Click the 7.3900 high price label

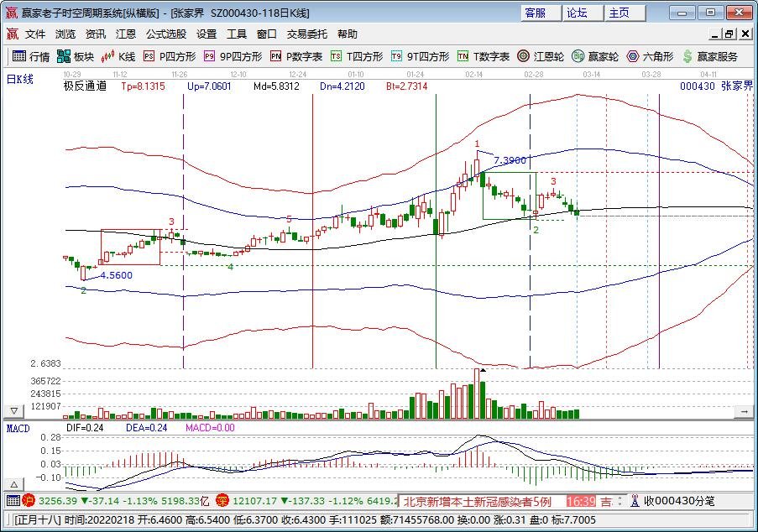510,160
